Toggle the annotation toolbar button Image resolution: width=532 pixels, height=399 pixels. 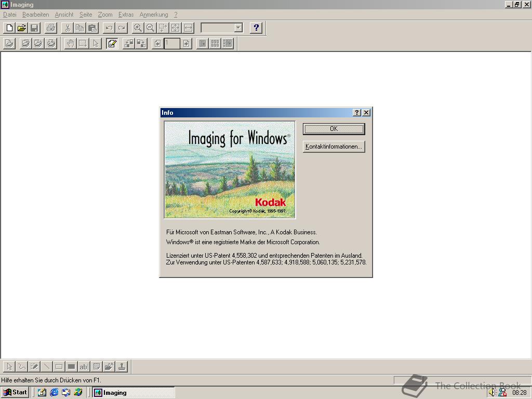point(112,44)
